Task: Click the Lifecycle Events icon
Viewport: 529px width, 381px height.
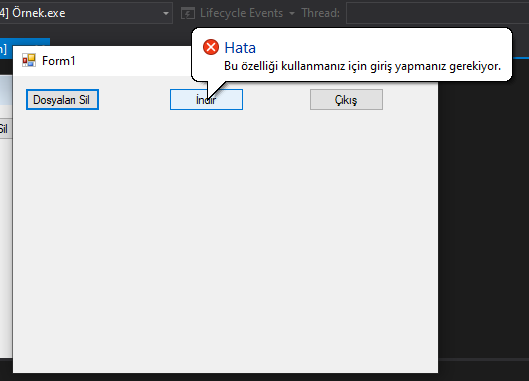Action: point(188,13)
